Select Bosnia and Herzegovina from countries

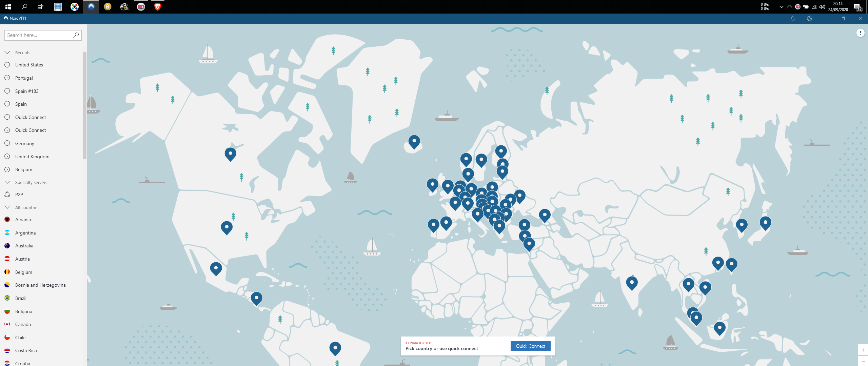pyautogui.click(x=40, y=285)
